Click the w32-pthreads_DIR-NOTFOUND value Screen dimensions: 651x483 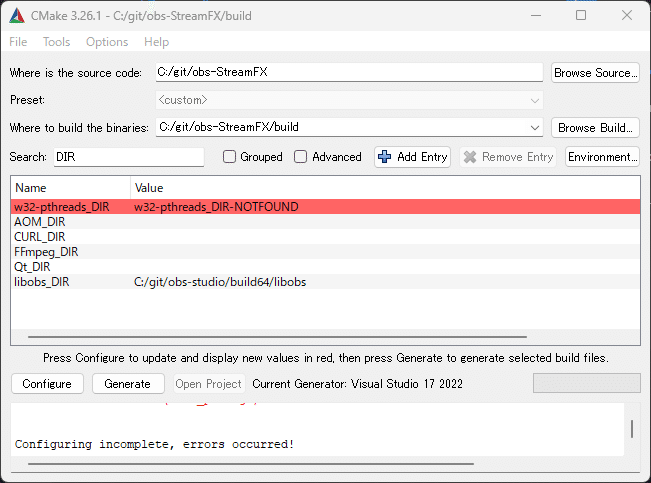tap(216, 207)
